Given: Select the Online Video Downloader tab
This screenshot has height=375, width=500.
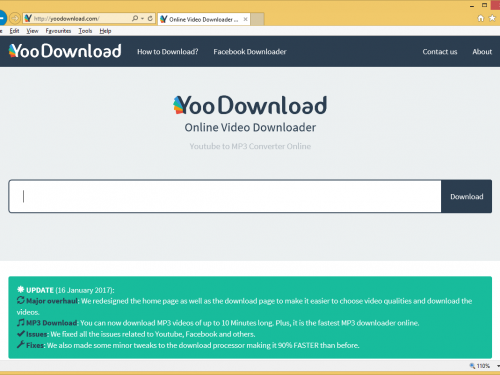Looking at the screenshot, I should (x=204, y=19).
